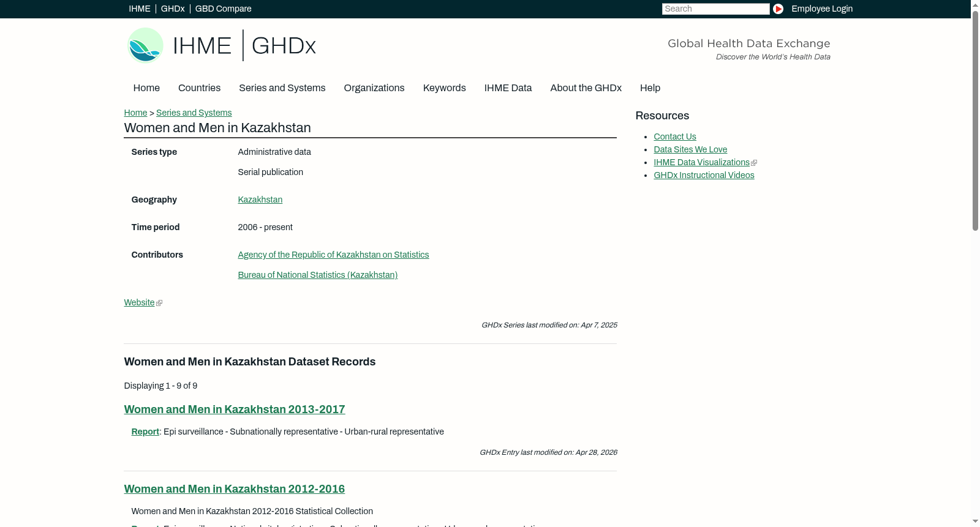Click 'Discover the World's Health Data' tagline
The image size is (980, 527).
(x=774, y=57)
